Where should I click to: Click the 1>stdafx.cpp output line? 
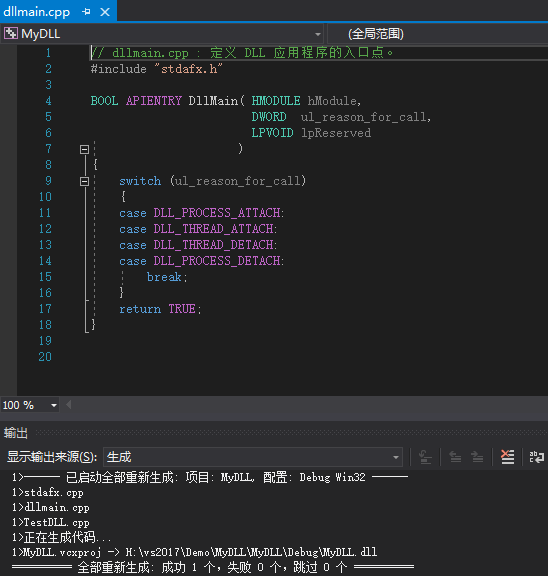coord(48,493)
